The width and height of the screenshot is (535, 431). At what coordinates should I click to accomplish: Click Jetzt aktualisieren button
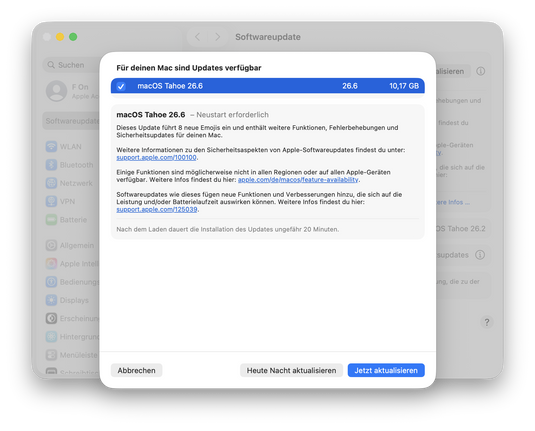[x=386, y=370]
